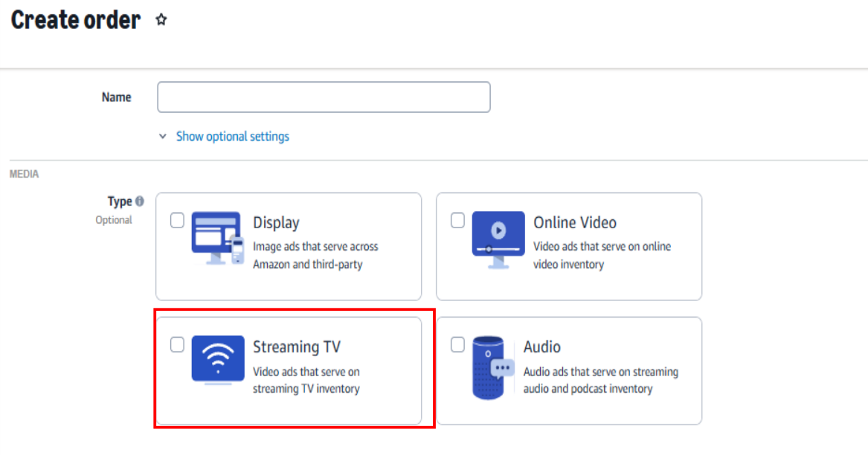Screen dimensions: 868x455
Task: Click 'streaming TV inventory' description text
Action: 306,389
